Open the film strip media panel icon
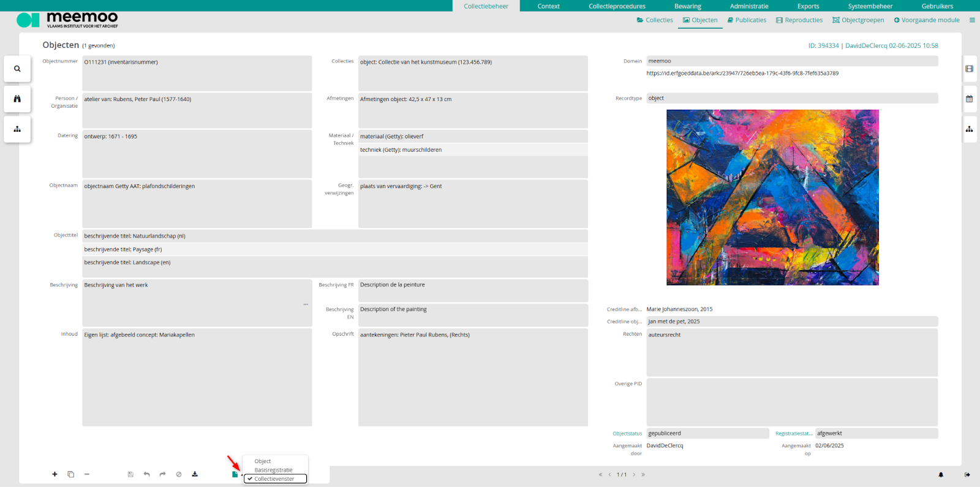Image resolution: width=980 pixels, height=487 pixels. click(x=970, y=69)
